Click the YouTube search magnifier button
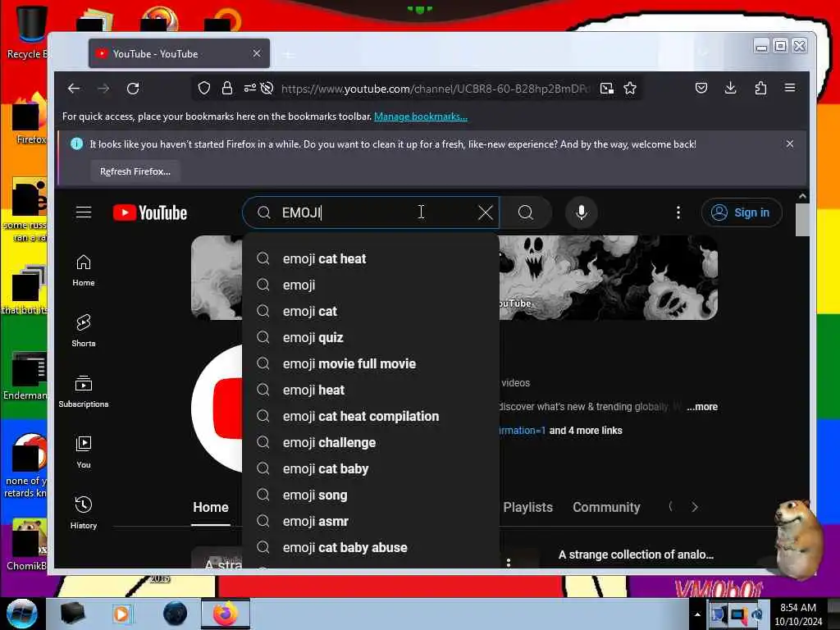The width and height of the screenshot is (840, 630). (x=526, y=212)
